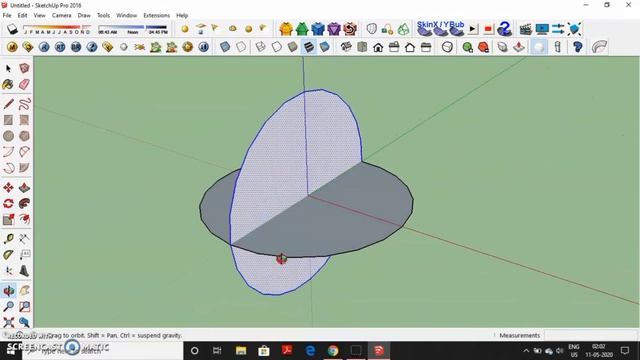The height and width of the screenshot is (360, 640).
Task: Click the Measurements input box
Action: tap(590, 335)
